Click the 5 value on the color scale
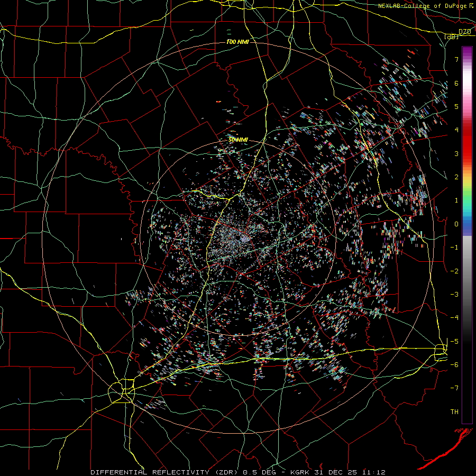This screenshot has height=476, width=476. click(x=456, y=106)
